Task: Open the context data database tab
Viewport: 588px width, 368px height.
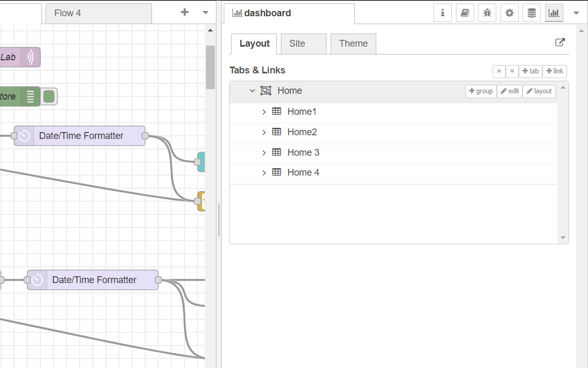Action: (x=532, y=13)
